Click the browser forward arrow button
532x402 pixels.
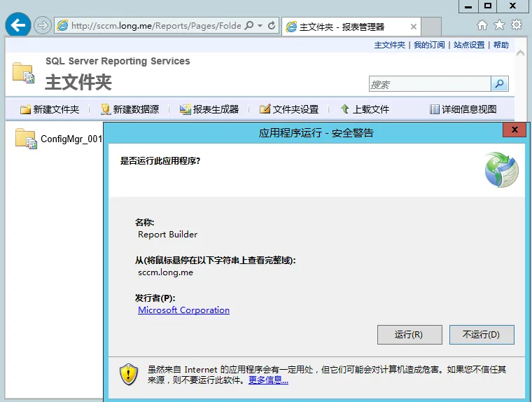[x=43, y=25]
